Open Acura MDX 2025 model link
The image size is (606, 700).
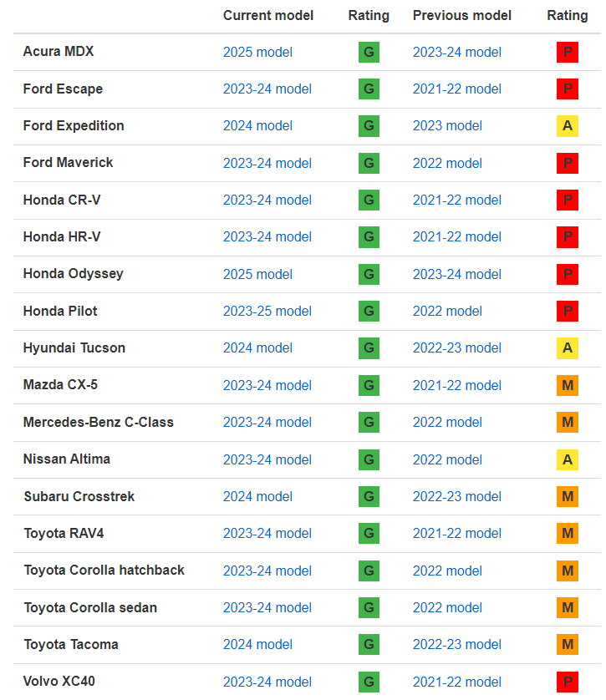click(x=257, y=53)
